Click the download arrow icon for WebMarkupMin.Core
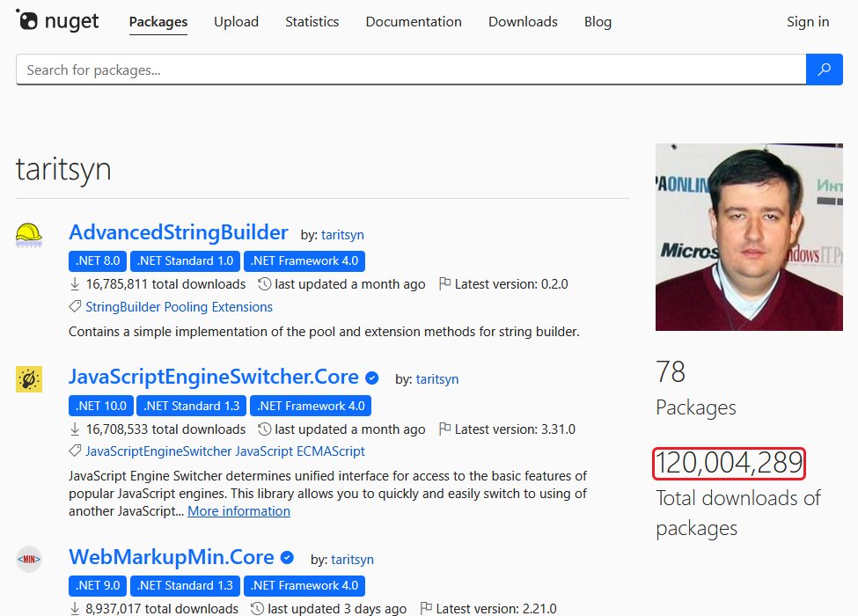The height and width of the screenshot is (616, 858). pos(75,608)
